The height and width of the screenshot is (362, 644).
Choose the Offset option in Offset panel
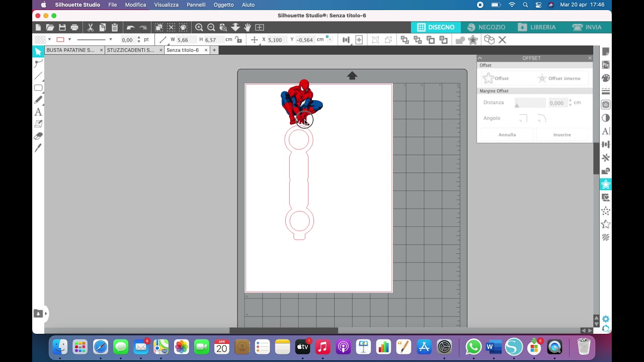pos(496,78)
